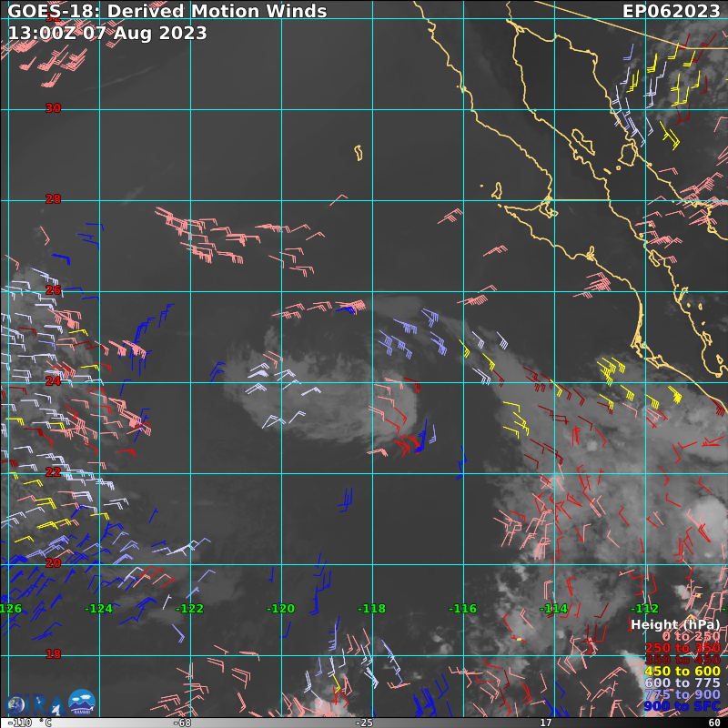The width and height of the screenshot is (728, 728).
Task: Click the longitude label -120
Action: (x=280, y=609)
